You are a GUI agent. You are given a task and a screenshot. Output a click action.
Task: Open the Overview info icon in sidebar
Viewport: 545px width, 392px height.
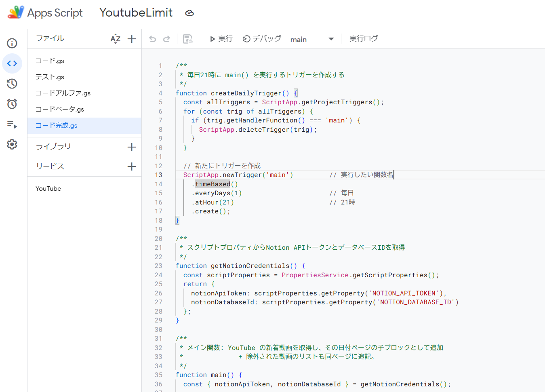(x=12, y=43)
